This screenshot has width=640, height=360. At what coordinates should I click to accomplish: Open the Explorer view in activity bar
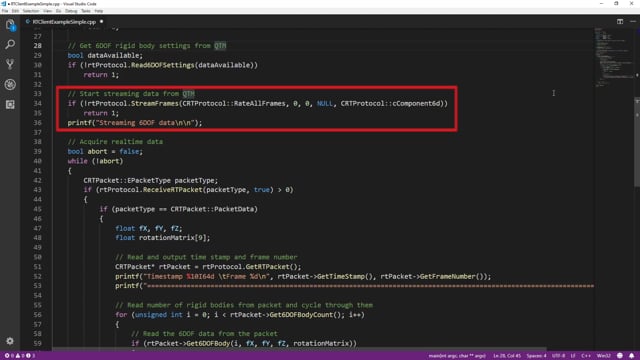pyautogui.click(x=10, y=25)
